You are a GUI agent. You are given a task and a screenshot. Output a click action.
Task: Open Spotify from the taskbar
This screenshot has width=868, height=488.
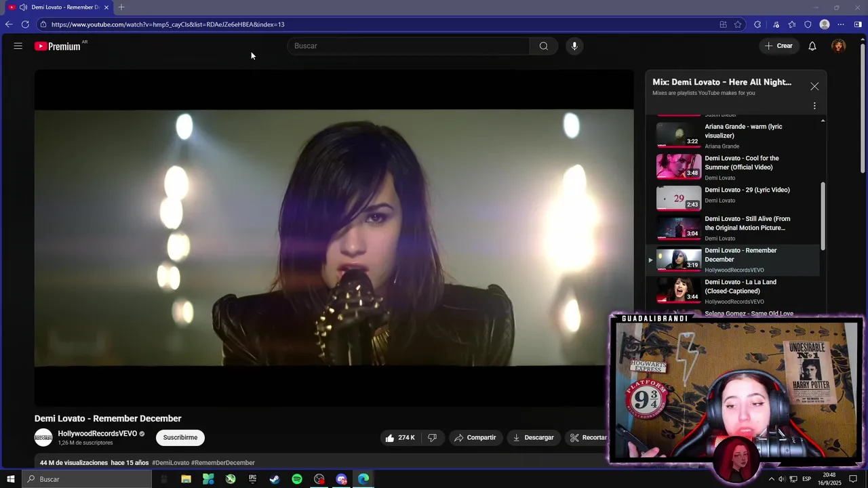[297, 479]
